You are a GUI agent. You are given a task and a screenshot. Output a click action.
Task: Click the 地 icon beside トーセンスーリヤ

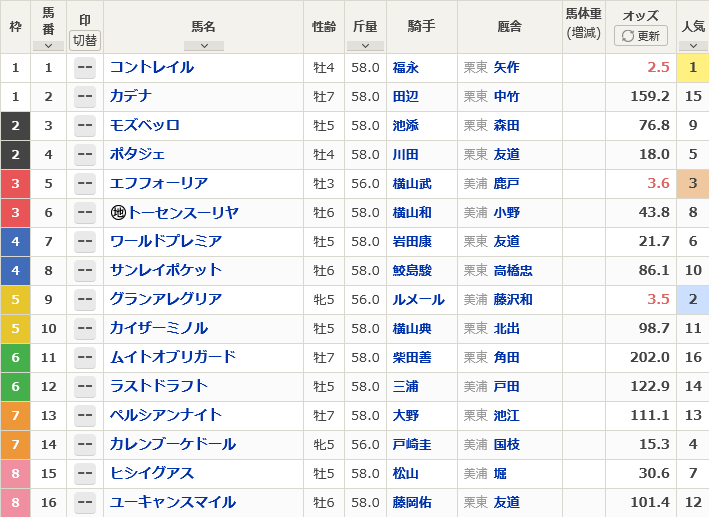coord(118,213)
